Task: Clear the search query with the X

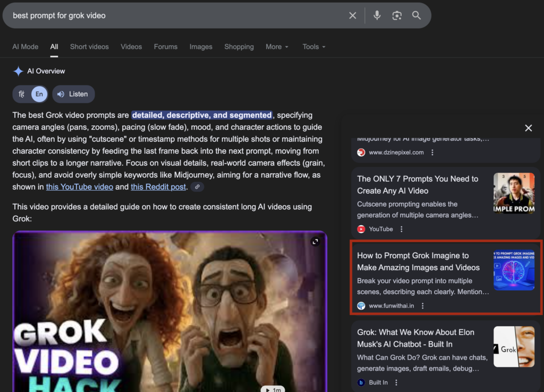Action: [352, 15]
